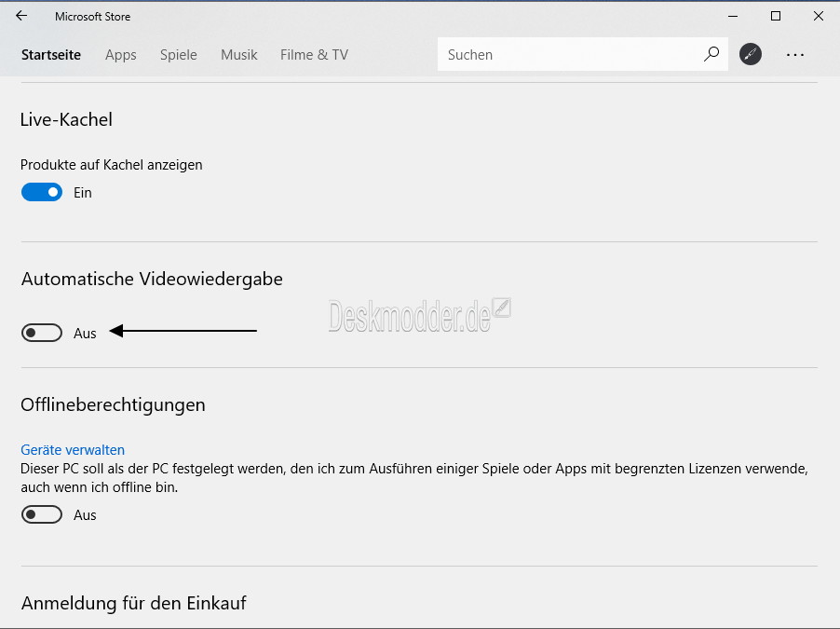
Task: Click the search magnifier icon
Action: pyautogui.click(x=711, y=54)
